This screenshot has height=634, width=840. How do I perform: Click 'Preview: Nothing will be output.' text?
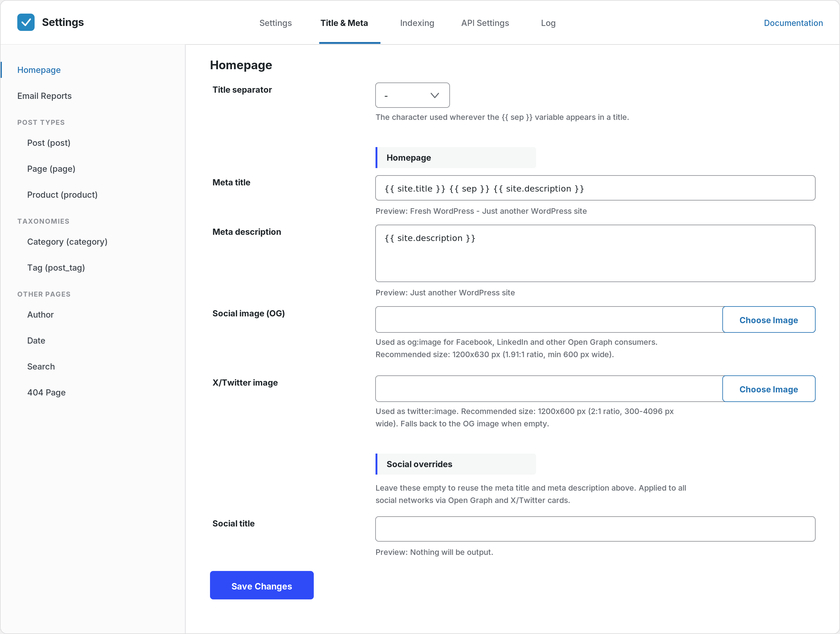434,552
